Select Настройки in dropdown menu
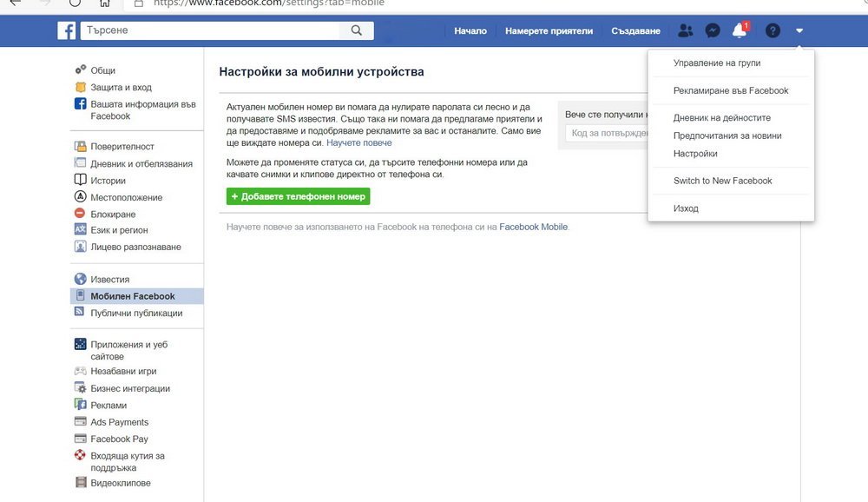The width and height of the screenshot is (868, 502). click(x=695, y=154)
